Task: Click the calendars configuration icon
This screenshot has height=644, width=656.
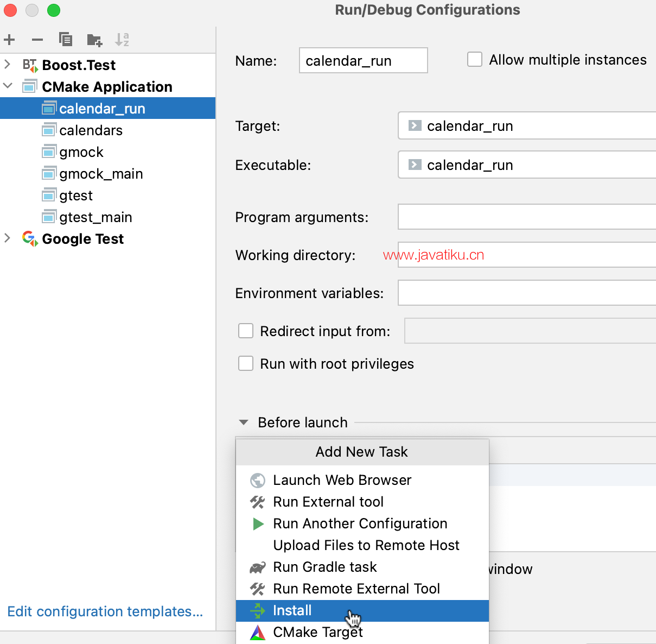Action: point(49,130)
